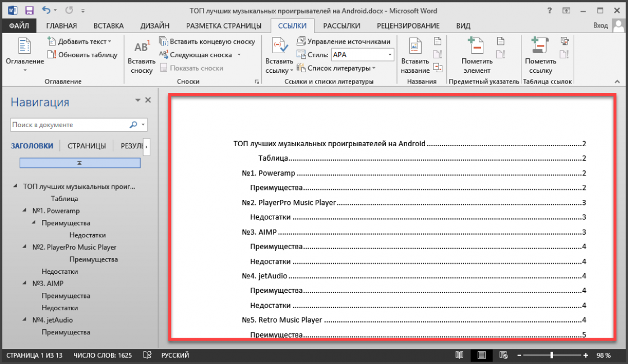The image size is (628, 364).
Task: Collapse №4. jetAudio heading in Navigation pane
Action: pyautogui.click(x=25, y=319)
